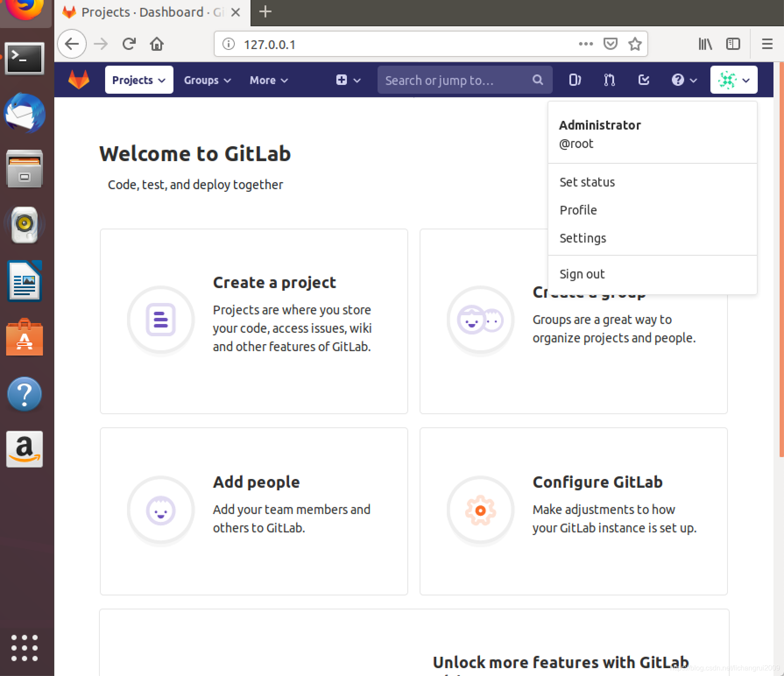Click the Unlock more features with GitLab heading
This screenshot has width=784, height=676.
click(x=561, y=662)
